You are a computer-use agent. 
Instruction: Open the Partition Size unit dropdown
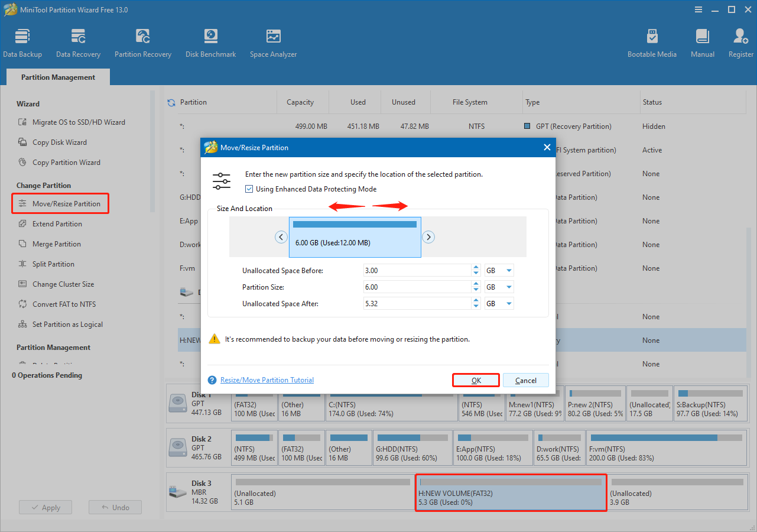[x=509, y=287]
